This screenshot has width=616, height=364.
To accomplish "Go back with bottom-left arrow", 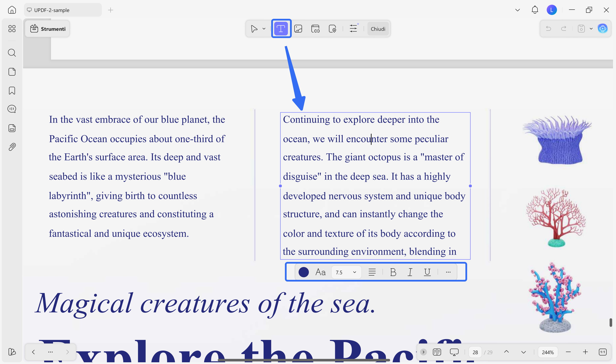I will [x=33, y=352].
